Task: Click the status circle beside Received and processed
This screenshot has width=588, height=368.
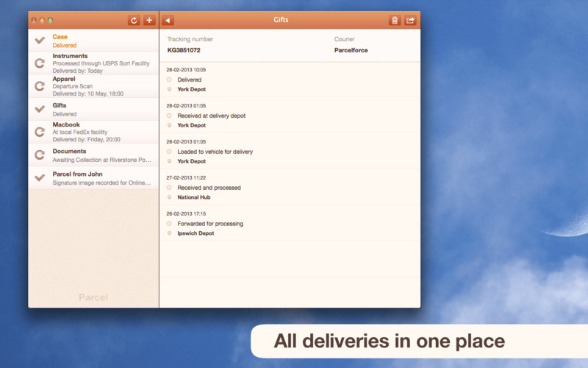Action: pos(169,188)
